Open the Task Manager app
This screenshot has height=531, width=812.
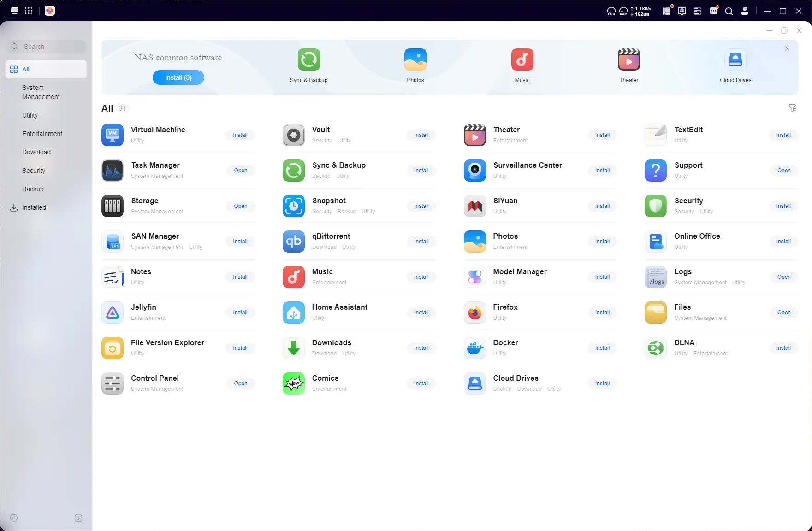241,171
